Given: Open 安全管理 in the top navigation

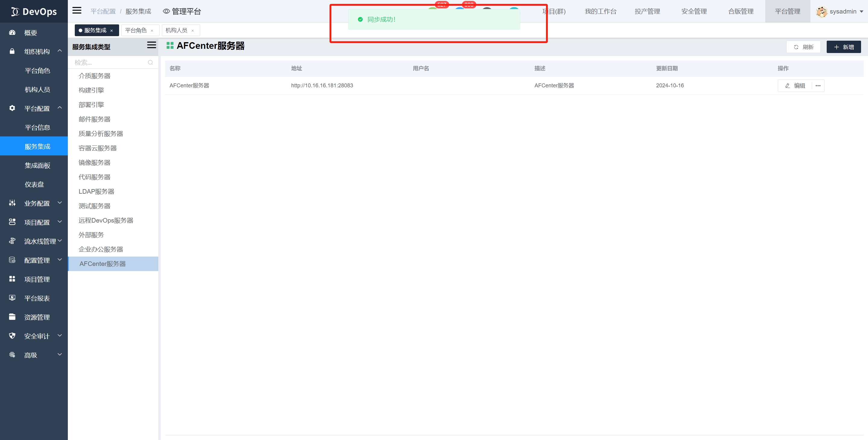Looking at the screenshot, I should point(694,11).
